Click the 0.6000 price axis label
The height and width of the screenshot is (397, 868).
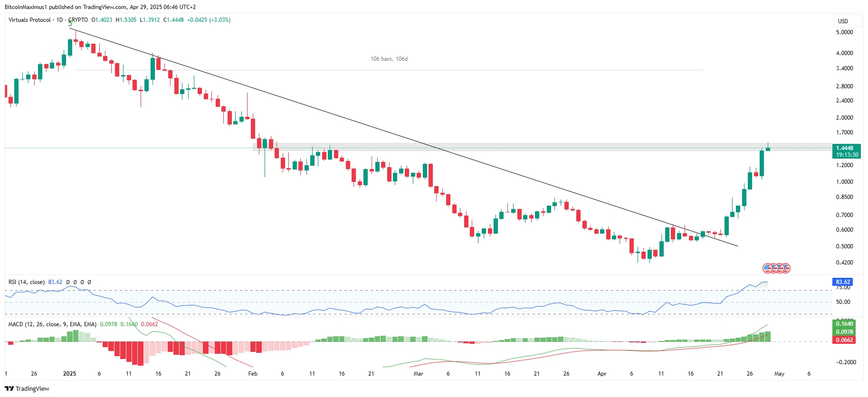point(844,230)
